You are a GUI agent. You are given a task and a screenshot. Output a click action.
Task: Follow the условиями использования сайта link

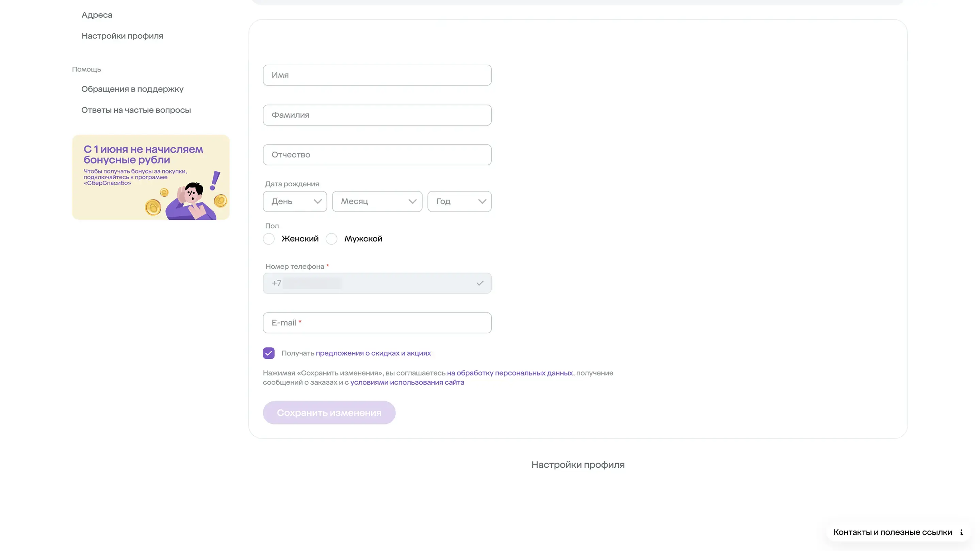point(407,383)
